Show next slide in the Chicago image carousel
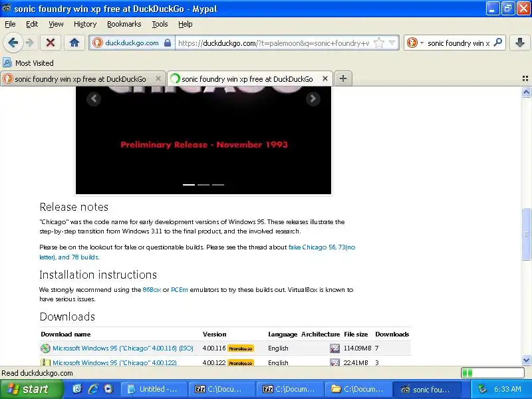532x399 pixels. pos(313,98)
